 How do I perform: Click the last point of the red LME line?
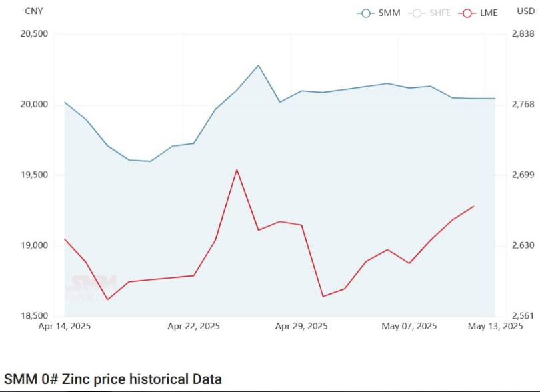473,206
